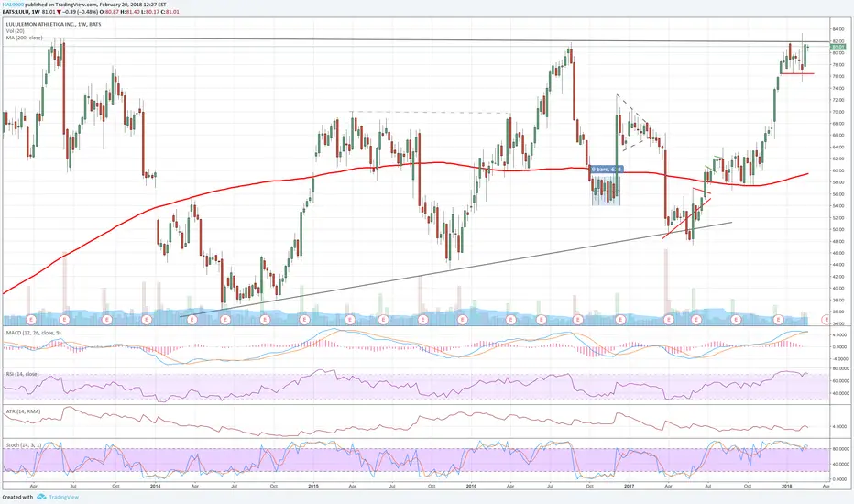
Task: Click the earnings marker just before 2016
Action: (x=463, y=319)
